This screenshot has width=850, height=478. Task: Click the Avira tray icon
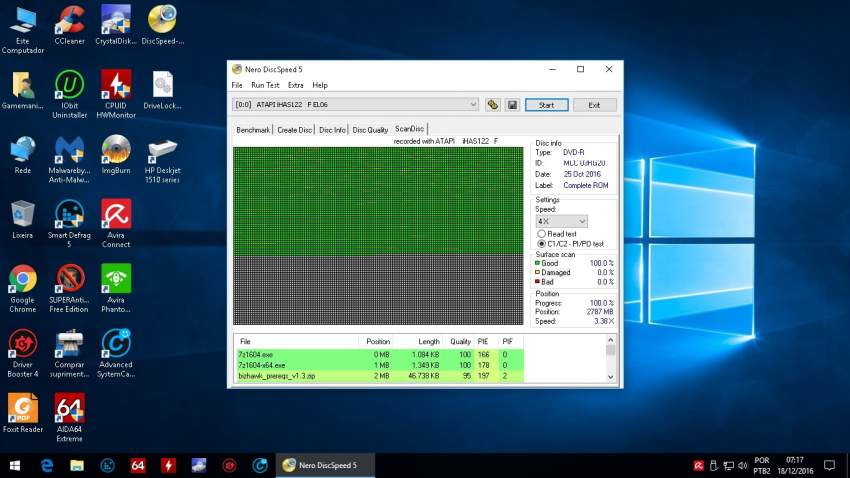tap(699, 466)
